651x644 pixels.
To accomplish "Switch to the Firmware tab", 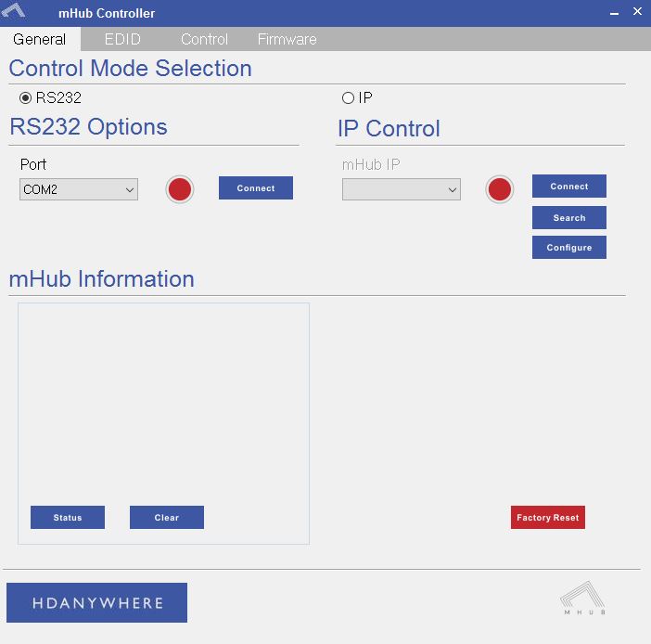I will pyautogui.click(x=287, y=39).
